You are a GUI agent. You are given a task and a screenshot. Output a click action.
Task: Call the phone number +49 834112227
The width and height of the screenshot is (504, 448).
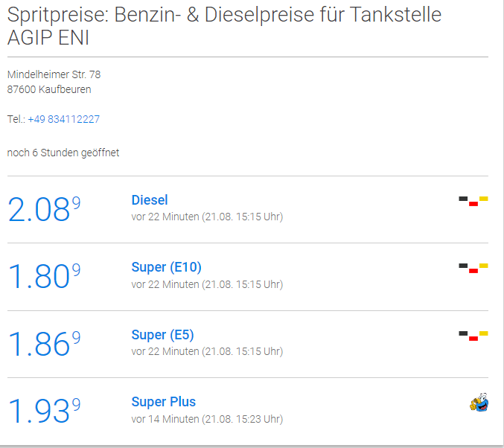(63, 119)
